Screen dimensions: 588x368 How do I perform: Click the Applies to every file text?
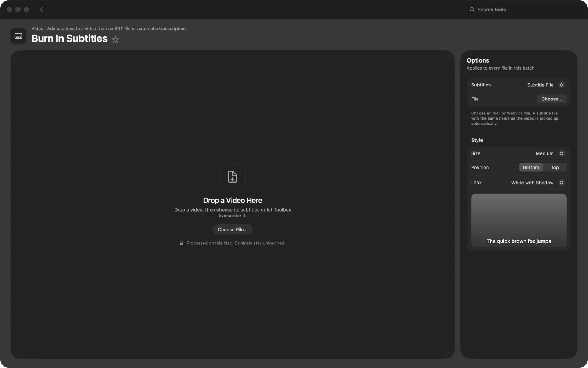click(501, 68)
